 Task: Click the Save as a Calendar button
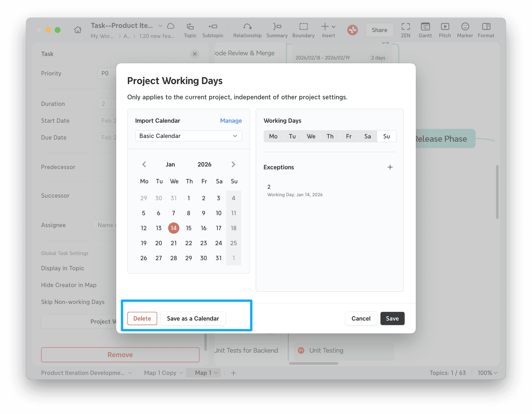(193, 318)
